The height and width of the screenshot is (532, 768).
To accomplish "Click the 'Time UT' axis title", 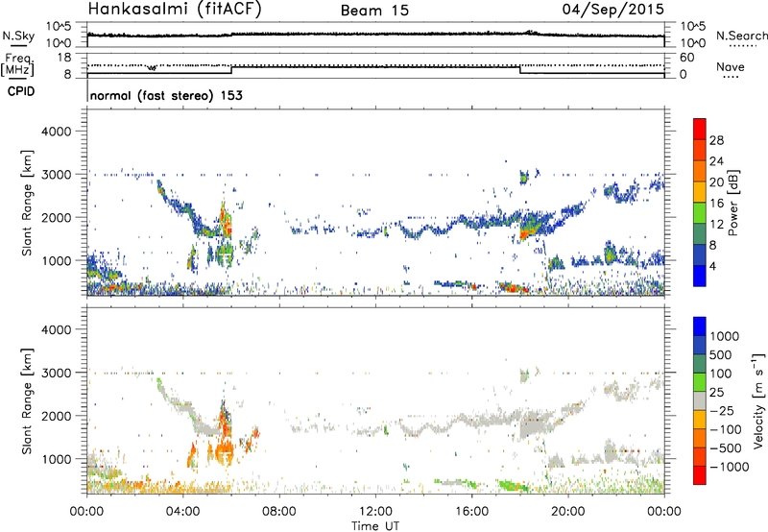I will click(x=375, y=526).
